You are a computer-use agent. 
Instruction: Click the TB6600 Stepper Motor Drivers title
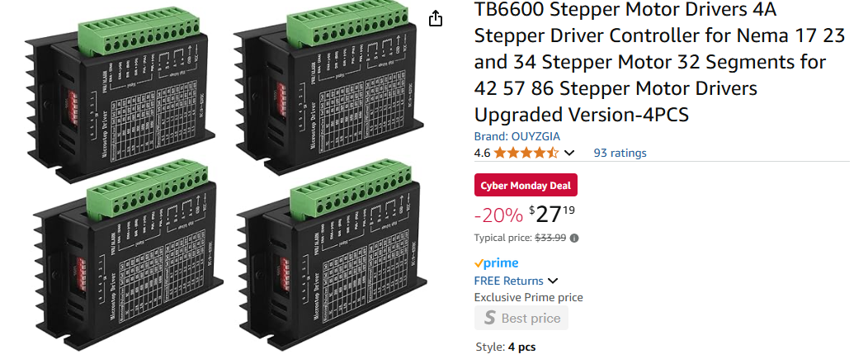[659, 62]
